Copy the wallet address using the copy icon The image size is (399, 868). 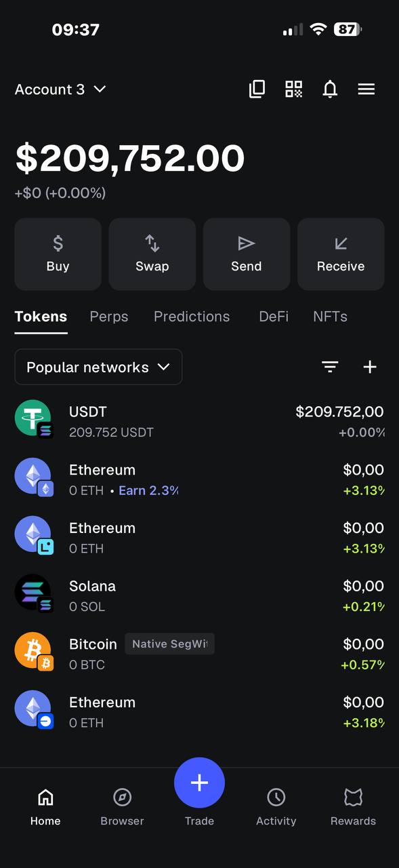pyautogui.click(x=257, y=89)
